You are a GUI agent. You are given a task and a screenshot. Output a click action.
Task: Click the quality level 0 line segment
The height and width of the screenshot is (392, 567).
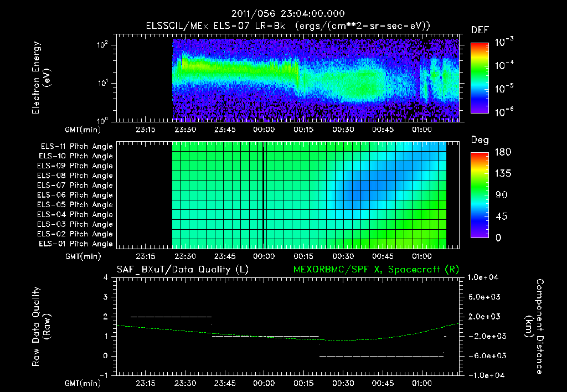point(382,356)
